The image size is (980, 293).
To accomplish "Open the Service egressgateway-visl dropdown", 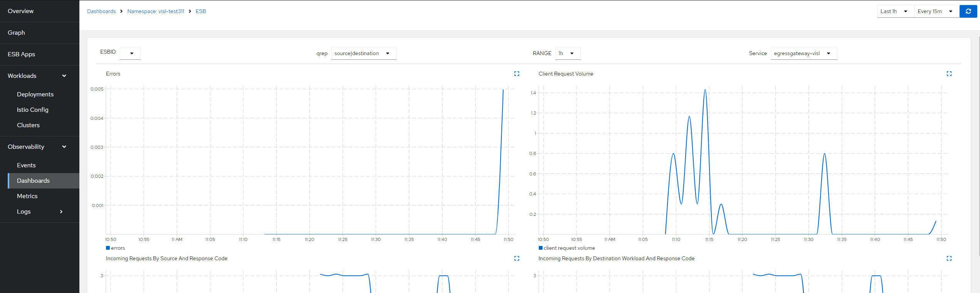I will coord(803,53).
